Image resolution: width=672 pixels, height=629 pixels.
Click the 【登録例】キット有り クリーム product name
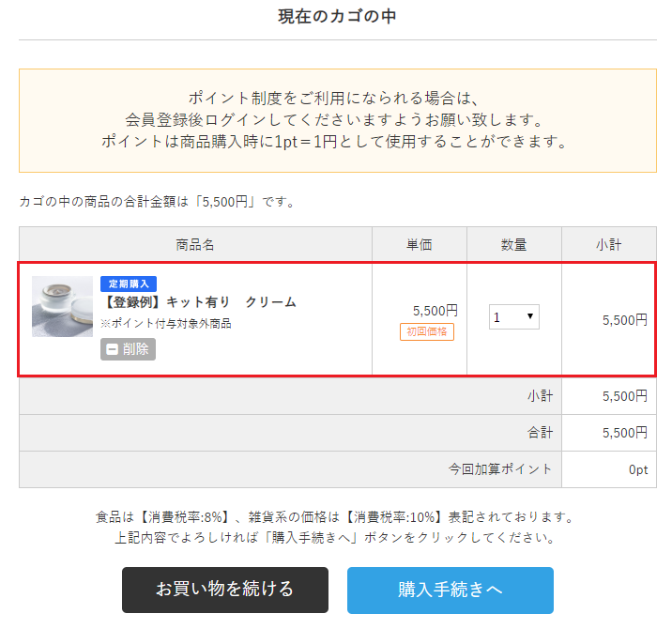(x=199, y=302)
